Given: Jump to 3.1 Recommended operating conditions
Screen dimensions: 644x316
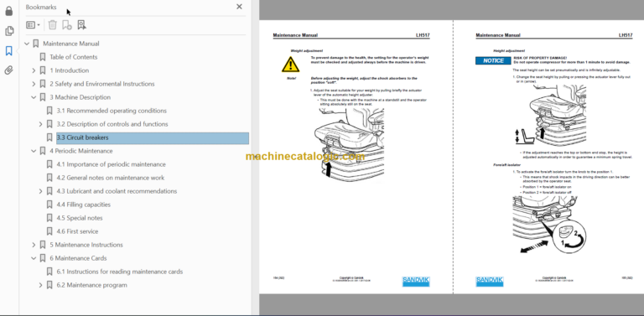Looking at the screenshot, I should click(x=112, y=111).
